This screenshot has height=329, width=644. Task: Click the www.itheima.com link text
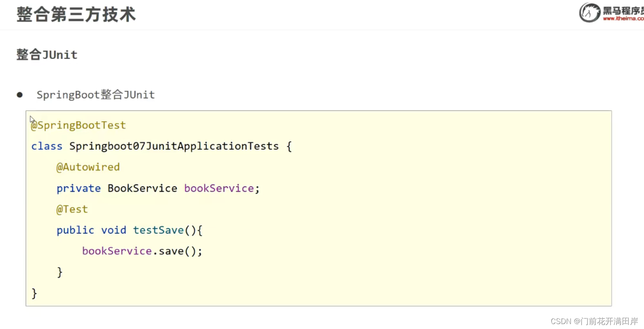tap(623, 19)
